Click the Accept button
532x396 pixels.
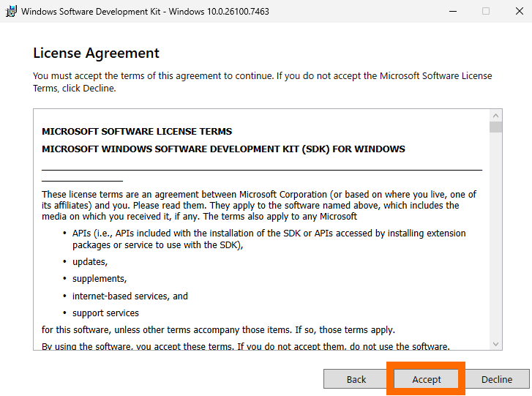click(x=426, y=379)
